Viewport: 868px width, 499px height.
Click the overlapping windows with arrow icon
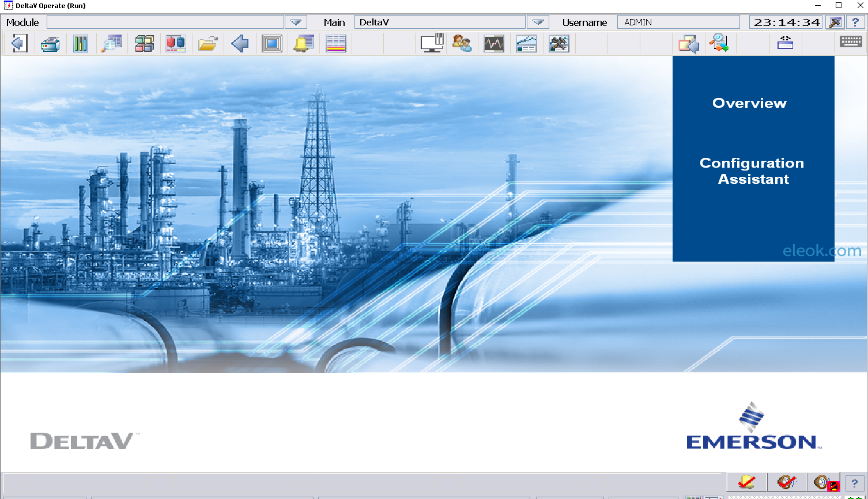tap(689, 44)
